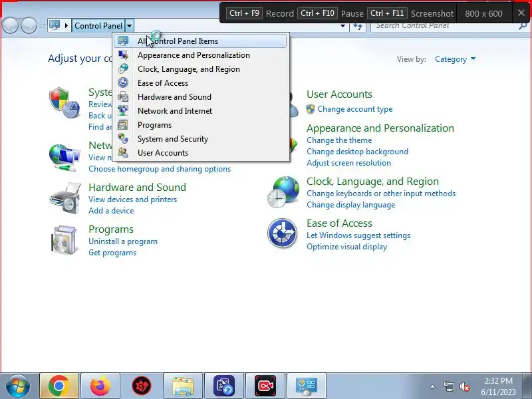Click the search magnifier icon

(523, 26)
